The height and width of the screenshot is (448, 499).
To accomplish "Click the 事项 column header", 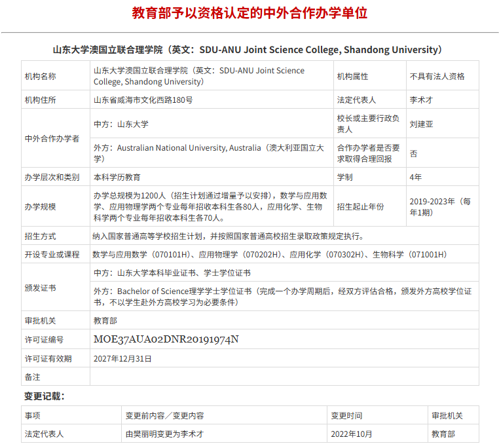I will 33,415.
